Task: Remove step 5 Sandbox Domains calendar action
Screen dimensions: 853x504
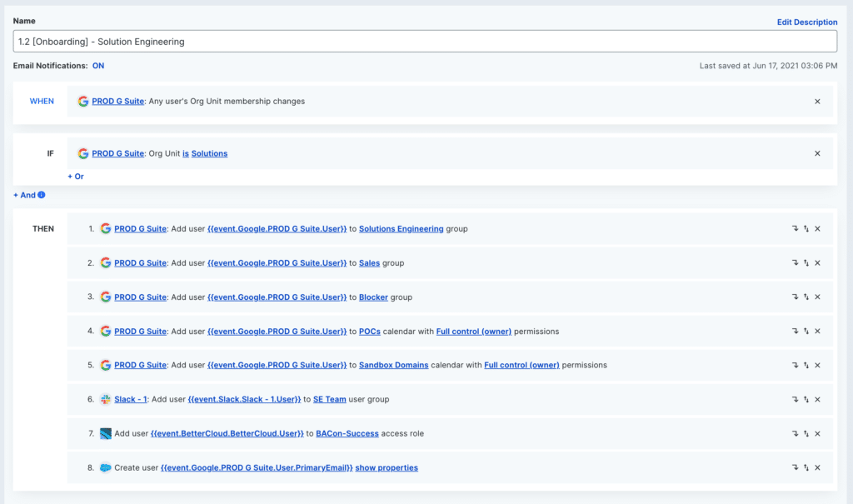Action: (817, 365)
